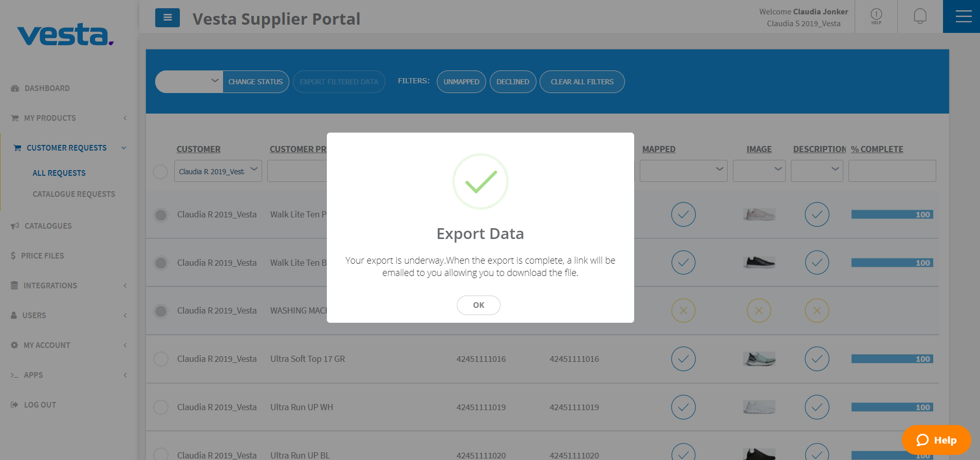Open Mapped filter dropdown

point(683,171)
